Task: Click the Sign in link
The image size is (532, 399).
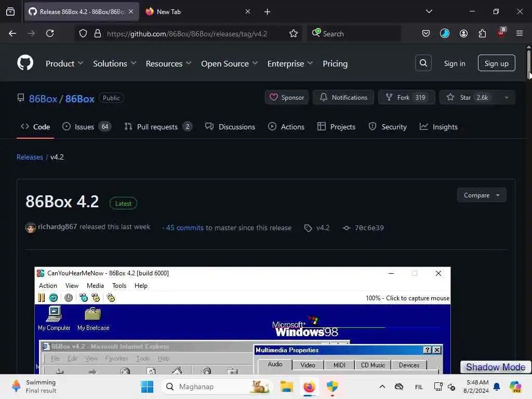Action: pos(454,63)
